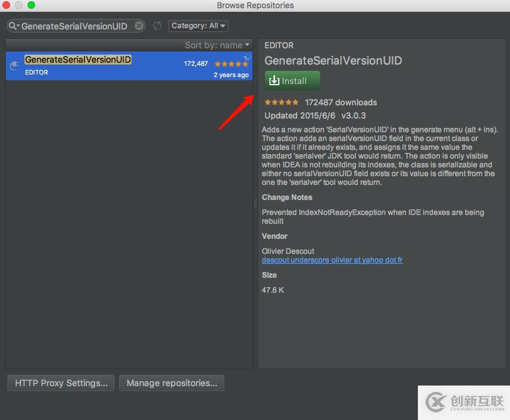This screenshot has width=510, height=420.
Task: Click the green zoom window button
Action: (31, 5)
